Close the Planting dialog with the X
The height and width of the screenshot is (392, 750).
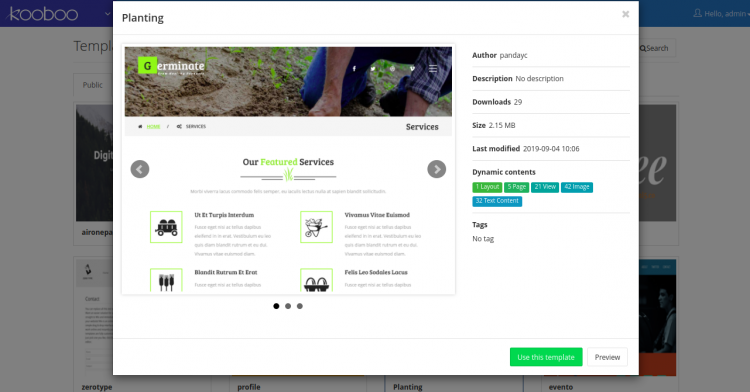[x=625, y=14]
